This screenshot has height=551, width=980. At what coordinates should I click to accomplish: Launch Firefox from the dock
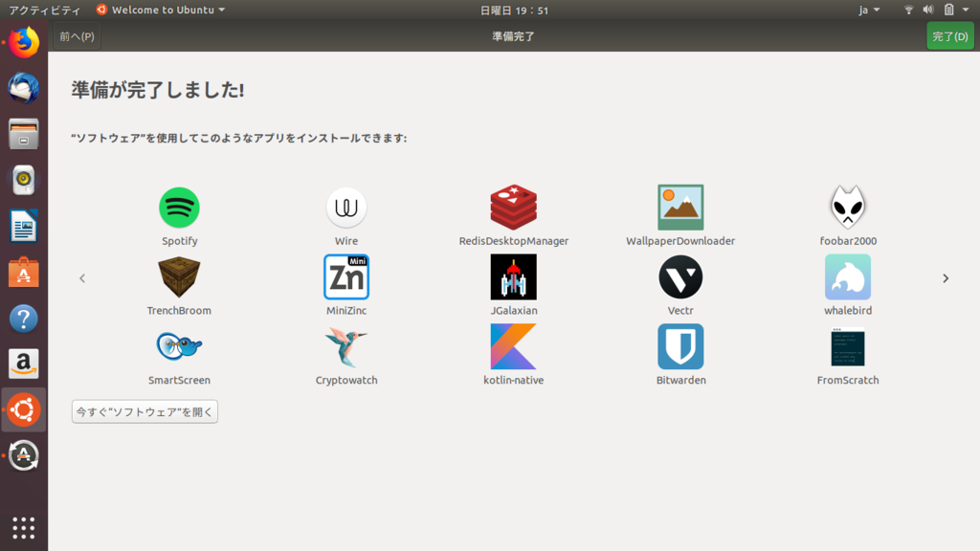(24, 42)
